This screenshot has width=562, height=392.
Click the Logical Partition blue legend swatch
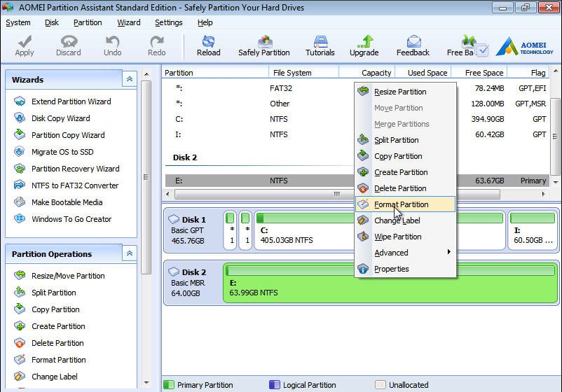tap(274, 385)
